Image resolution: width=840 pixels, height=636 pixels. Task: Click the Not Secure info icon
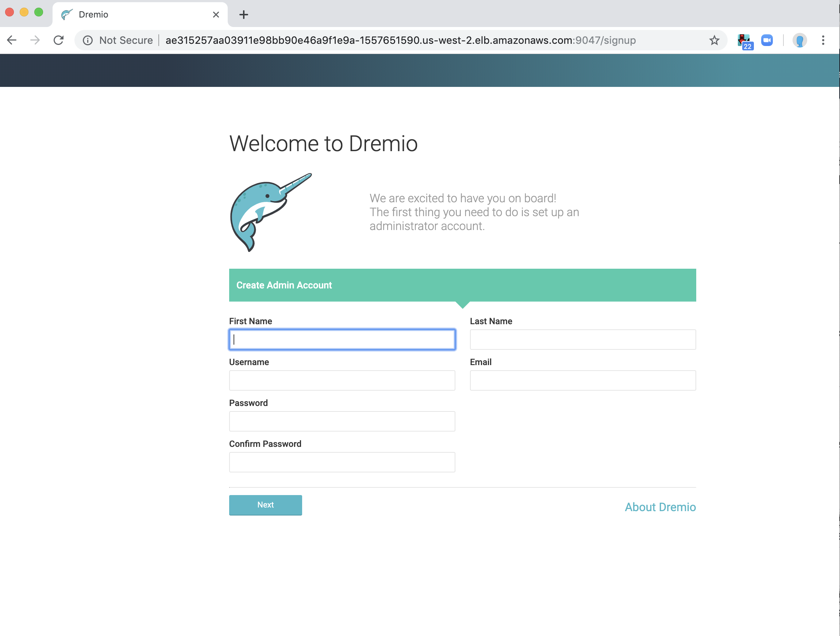[88, 40]
